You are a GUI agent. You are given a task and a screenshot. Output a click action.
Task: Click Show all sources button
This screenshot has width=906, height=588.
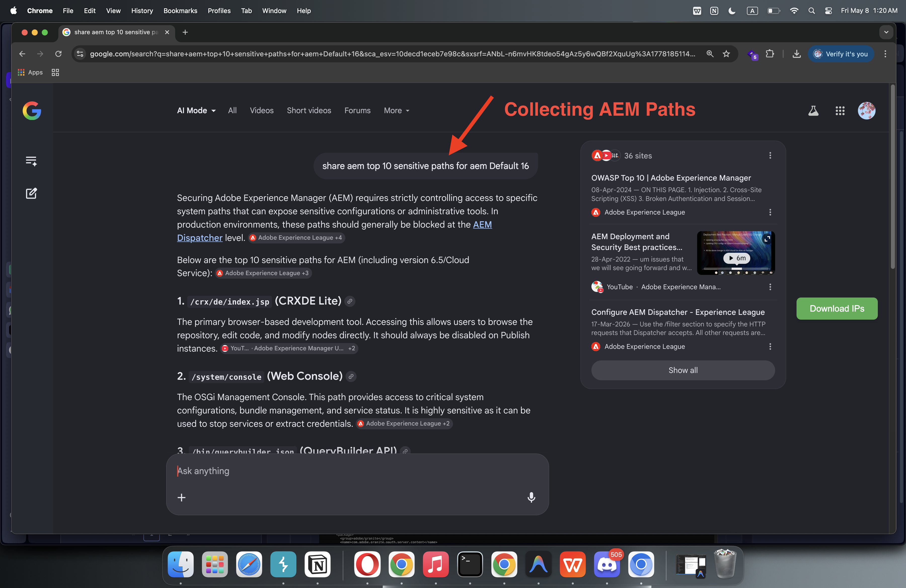point(683,370)
